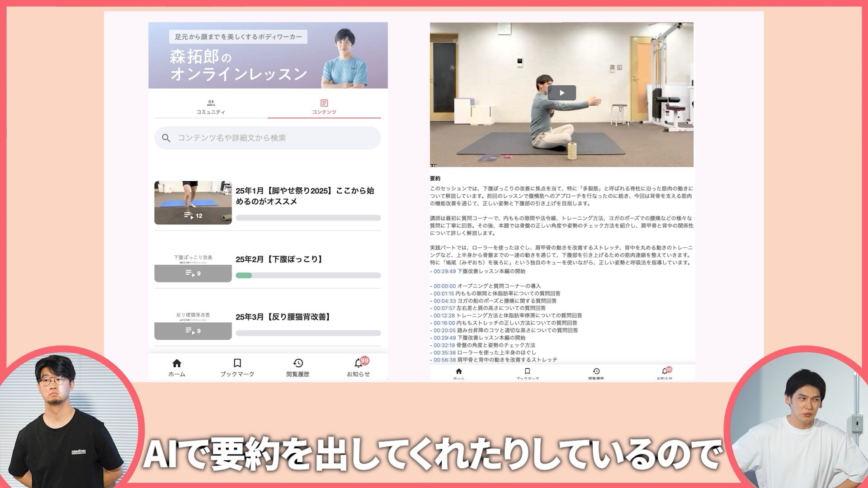Jump to timestamp 00:56:38
Image resolution: width=868 pixels, height=488 pixels.
coord(444,360)
